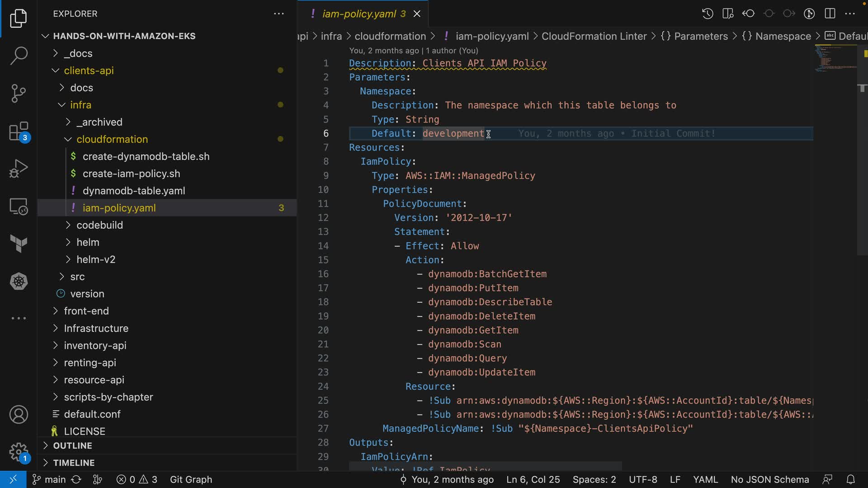This screenshot has width=868, height=488.
Task: Open dynamodb-table.yaml in explorer
Action: pos(134,191)
